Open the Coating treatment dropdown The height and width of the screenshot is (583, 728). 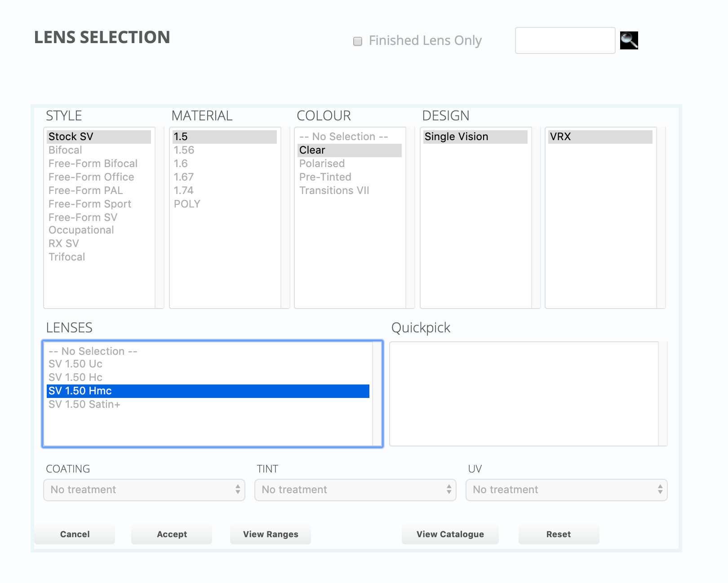tap(144, 490)
